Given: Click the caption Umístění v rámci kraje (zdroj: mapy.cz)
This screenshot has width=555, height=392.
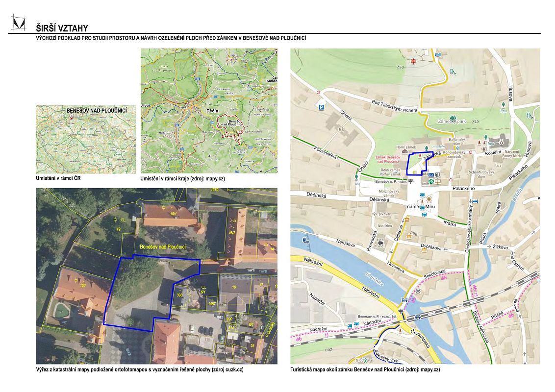Looking at the screenshot, I should coord(183,178).
